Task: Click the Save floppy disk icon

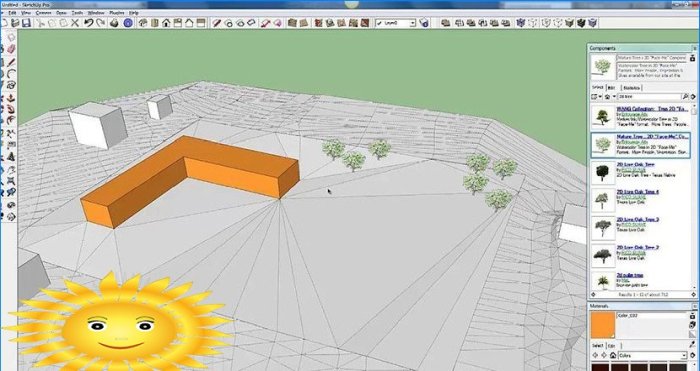Action: (x=26, y=23)
